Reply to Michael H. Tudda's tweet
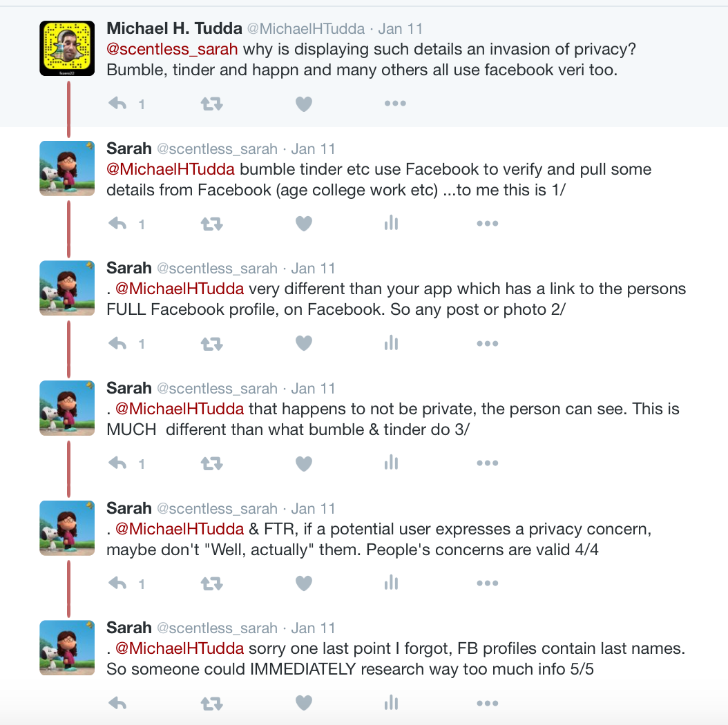The height and width of the screenshot is (725, 728). (118, 104)
